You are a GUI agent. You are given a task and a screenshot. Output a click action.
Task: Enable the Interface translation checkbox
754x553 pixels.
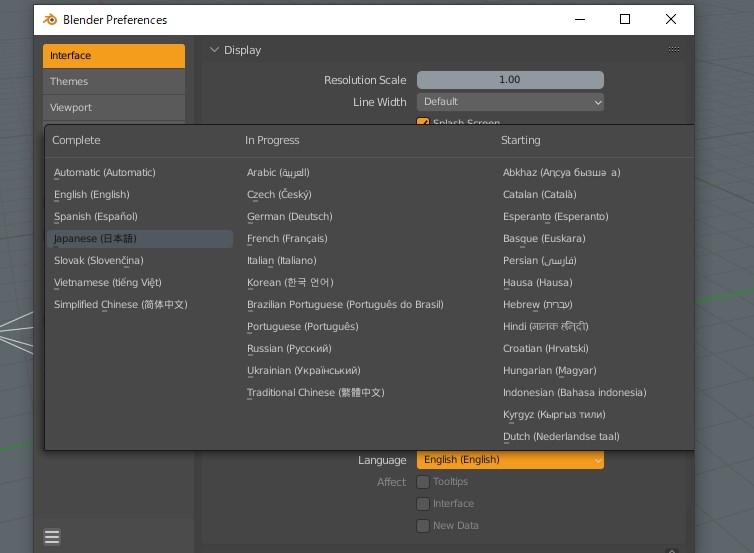tap(423, 503)
